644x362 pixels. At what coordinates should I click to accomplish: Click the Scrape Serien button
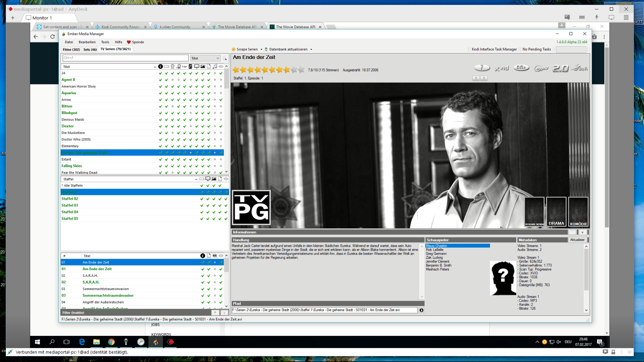[245, 49]
